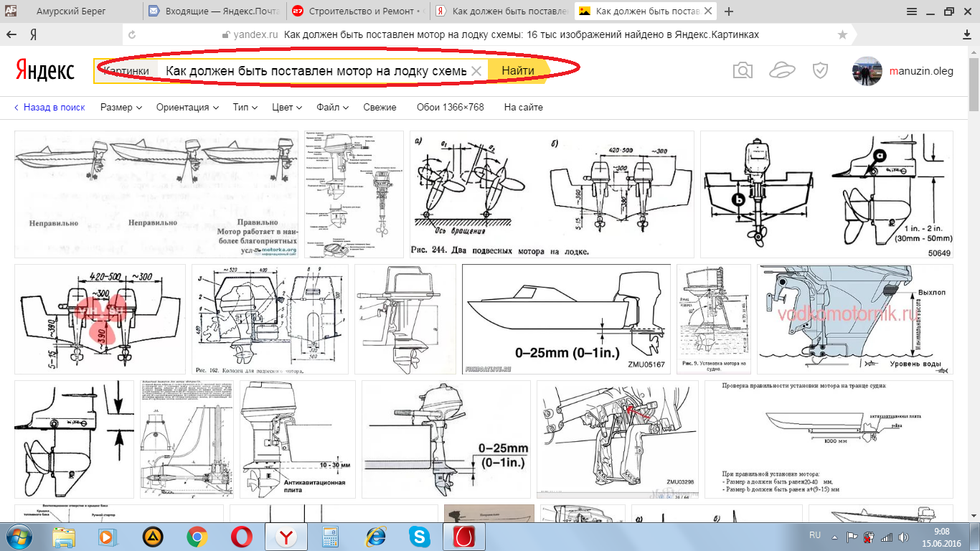This screenshot has width=980, height=551.
Task: Open the browser downloads arrow icon
Action: 966,34
